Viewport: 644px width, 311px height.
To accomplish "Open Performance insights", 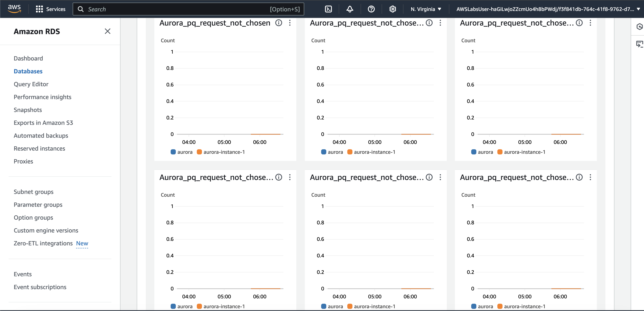I will 42,97.
